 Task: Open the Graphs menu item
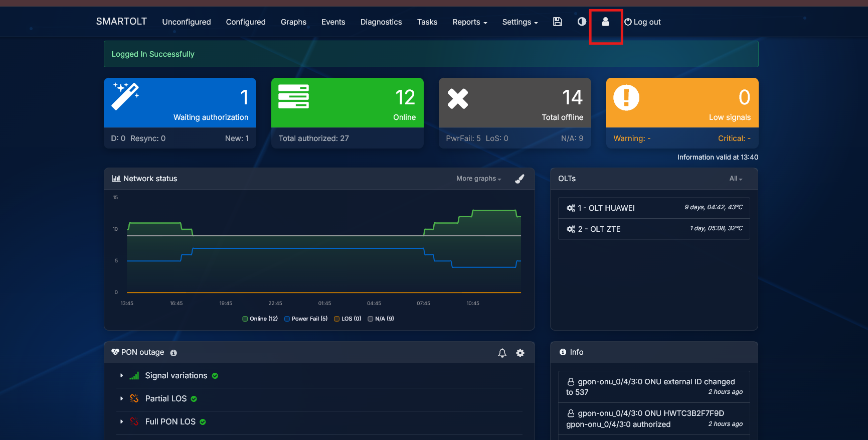click(x=293, y=22)
